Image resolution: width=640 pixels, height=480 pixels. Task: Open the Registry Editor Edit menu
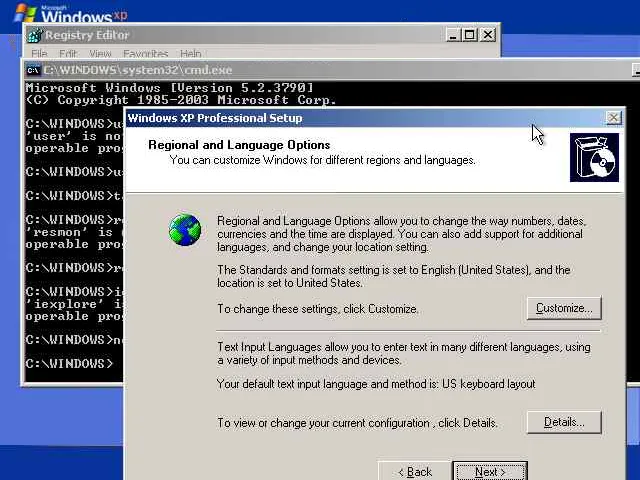pyautogui.click(x=68, y=53)
